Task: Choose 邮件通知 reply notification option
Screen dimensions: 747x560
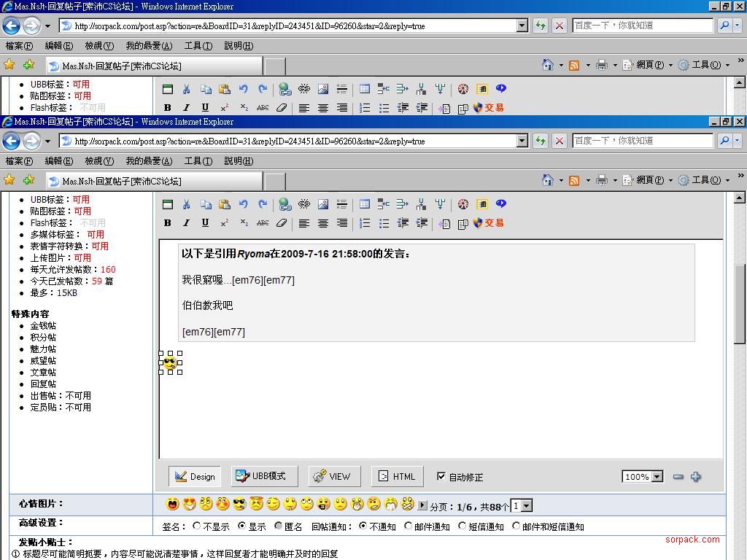Action: click(x=409, y=526)
